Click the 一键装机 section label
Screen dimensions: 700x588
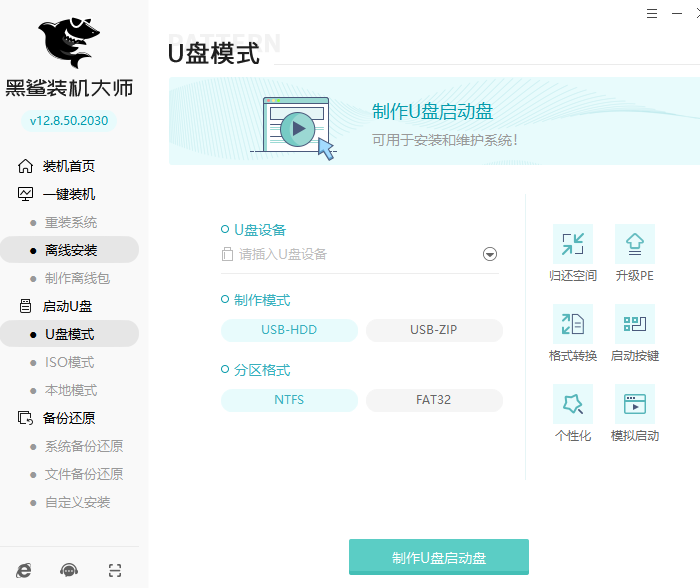[x=69, y=194]
